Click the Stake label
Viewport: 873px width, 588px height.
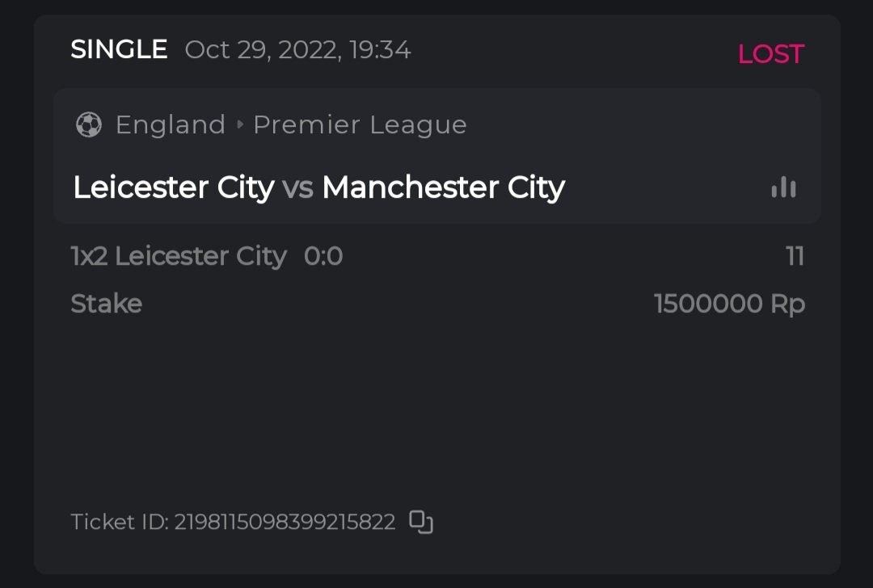tap(107, 304)
